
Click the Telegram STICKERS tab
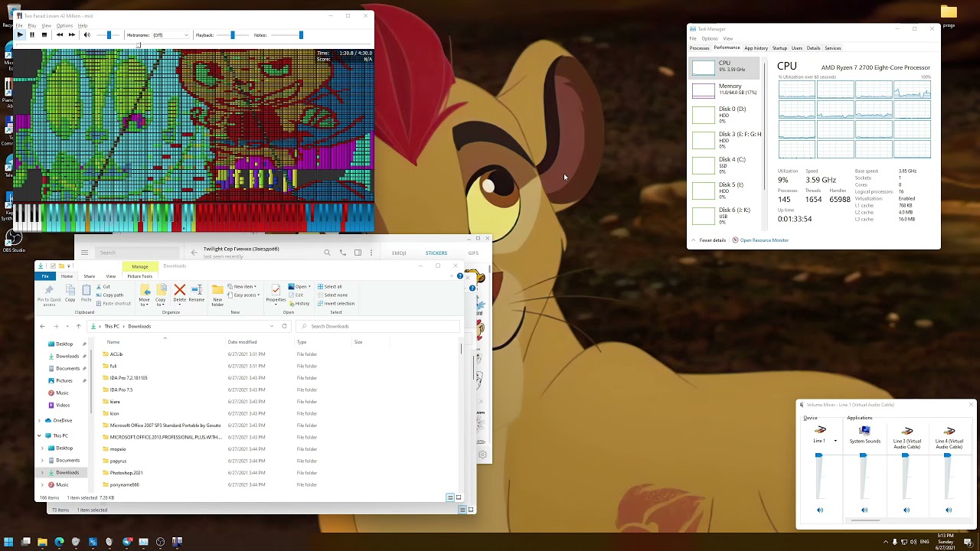[436, 253]
